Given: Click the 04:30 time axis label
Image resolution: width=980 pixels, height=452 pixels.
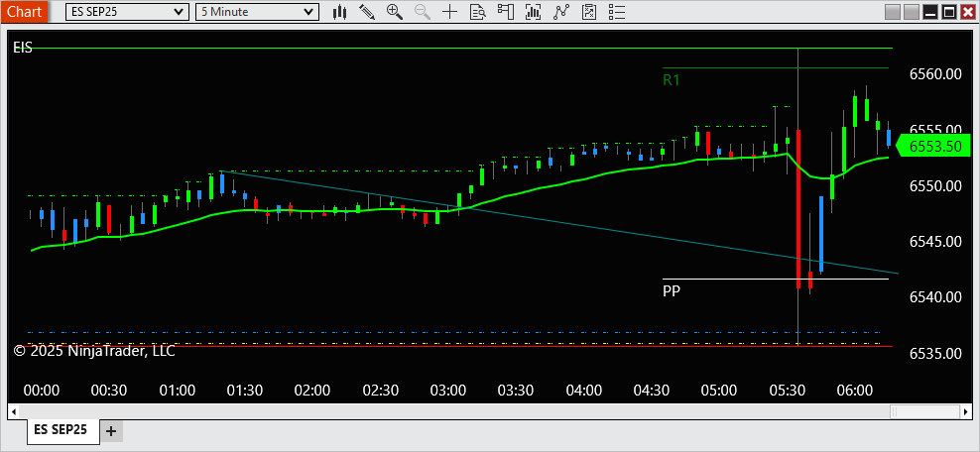Looking at the screenshot, I should (652, 391).
